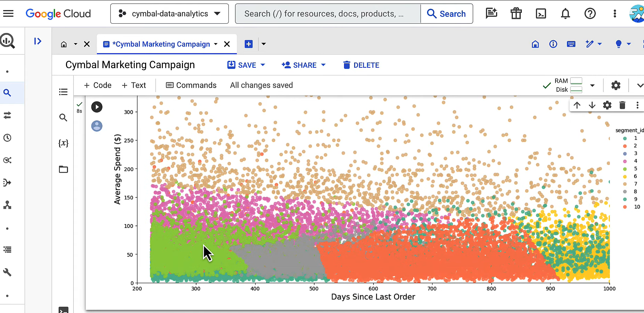
Task: Open the cymbal-data-analytics project picker
Action: point(169,14)
